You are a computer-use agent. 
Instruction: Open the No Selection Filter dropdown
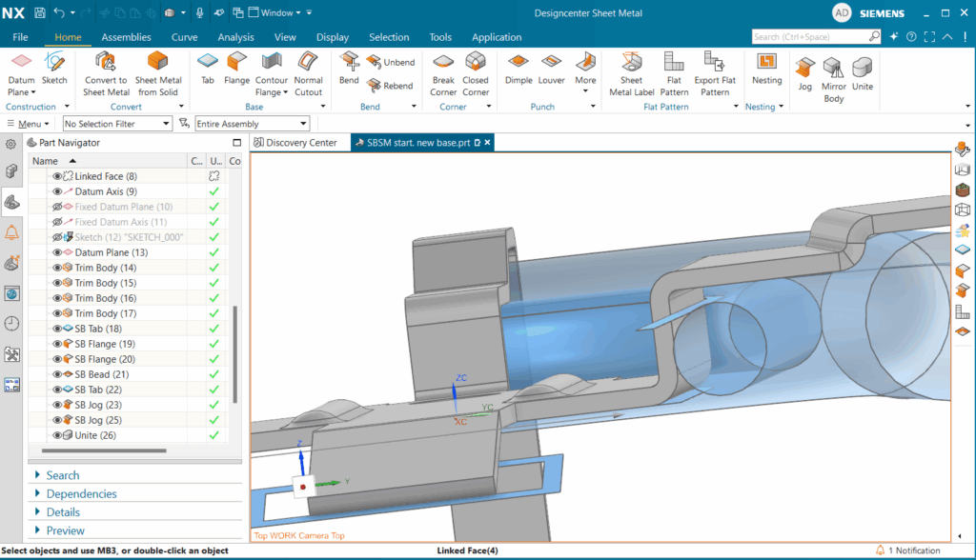[x=116, y=124]
